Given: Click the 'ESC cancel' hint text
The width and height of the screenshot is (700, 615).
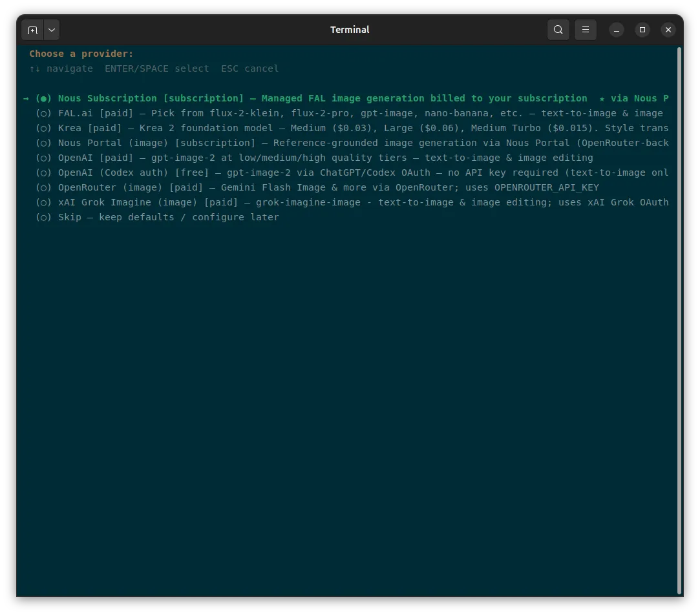Looking at the screenshot, I should 249,68.
